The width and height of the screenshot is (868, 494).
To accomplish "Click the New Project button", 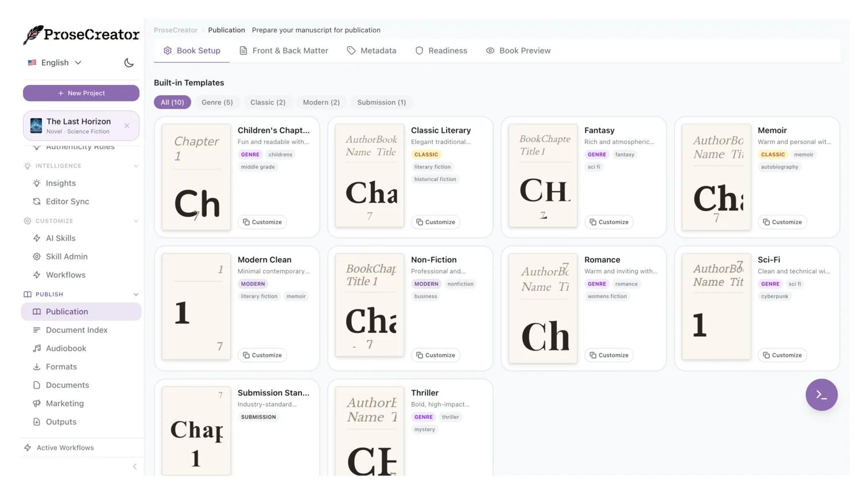I will pyautogui.click(x=81, y=93).
